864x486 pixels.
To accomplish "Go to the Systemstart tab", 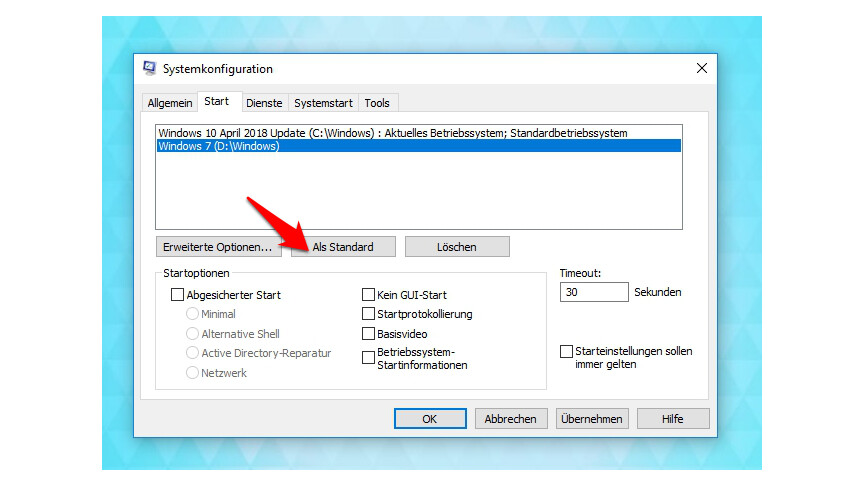I will pos(323,103).
